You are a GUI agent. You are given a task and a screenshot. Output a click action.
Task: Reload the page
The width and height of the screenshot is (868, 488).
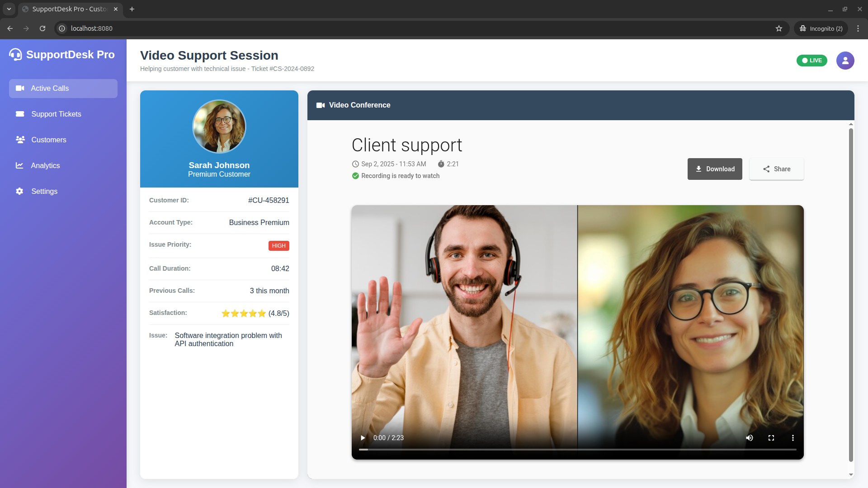[x=42, y=28]
